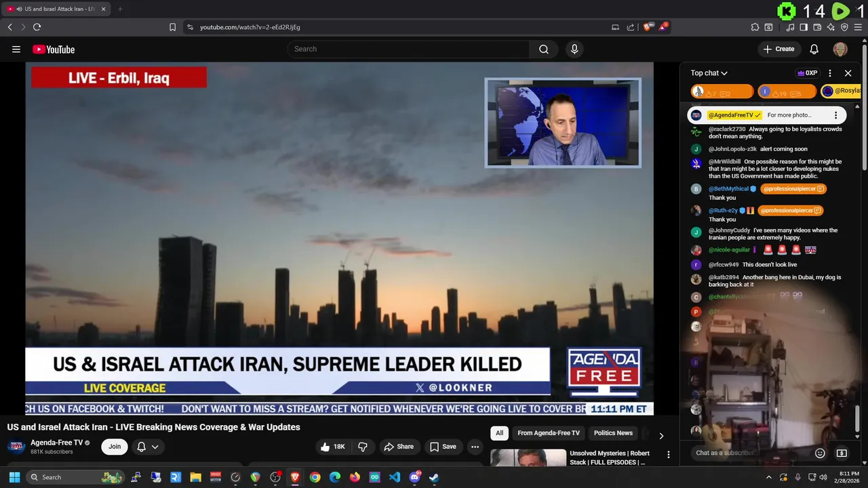Bookmark this page icon in address bar
Viewport: 868px width, 488px height.
(x=172, y=27)
